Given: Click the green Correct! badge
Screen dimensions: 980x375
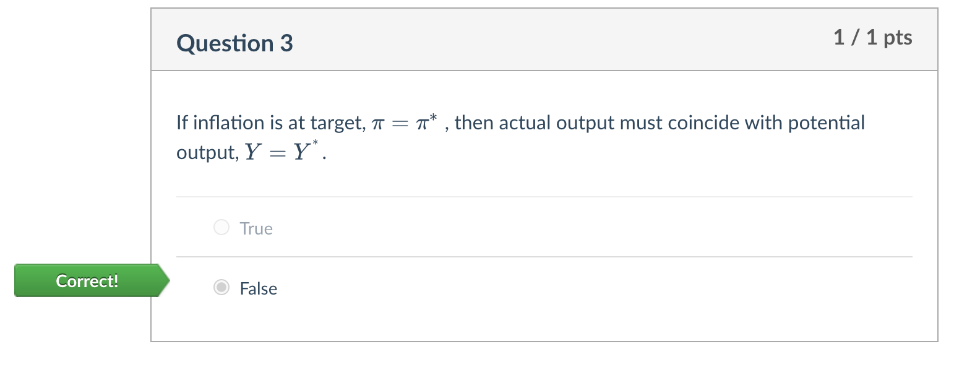Looking at the screenshot, I should 87,281.
